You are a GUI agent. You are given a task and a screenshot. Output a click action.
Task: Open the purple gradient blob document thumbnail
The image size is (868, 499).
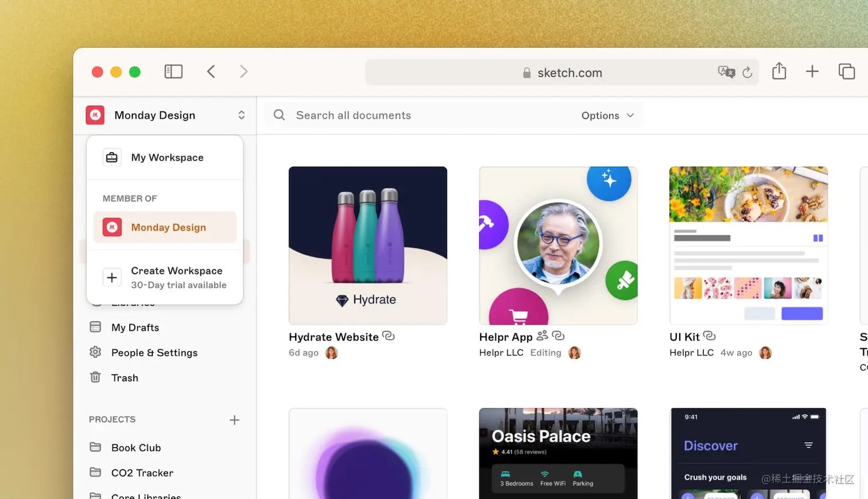(x=368, y=454)
